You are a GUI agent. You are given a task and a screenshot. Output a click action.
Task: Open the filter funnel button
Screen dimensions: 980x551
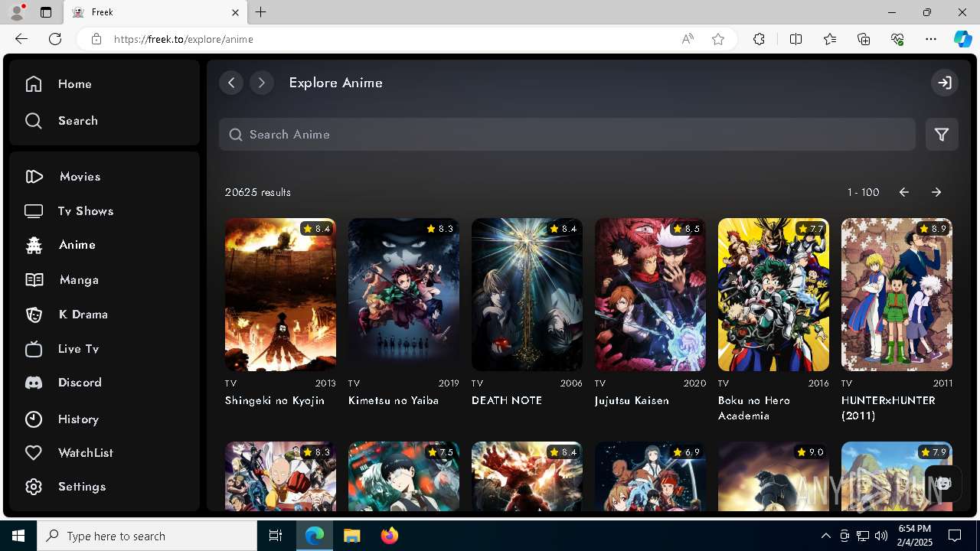click(x=942, y=135)
